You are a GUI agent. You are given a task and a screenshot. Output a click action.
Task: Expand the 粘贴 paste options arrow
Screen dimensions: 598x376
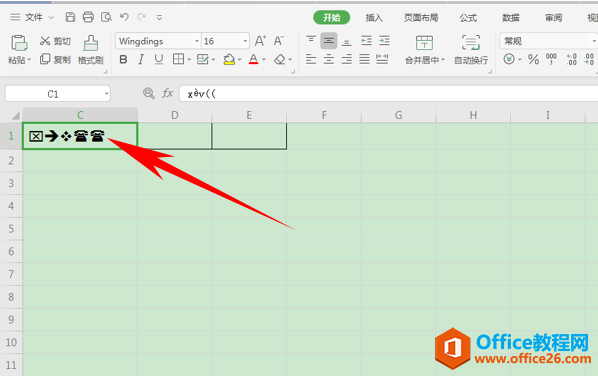29,60
